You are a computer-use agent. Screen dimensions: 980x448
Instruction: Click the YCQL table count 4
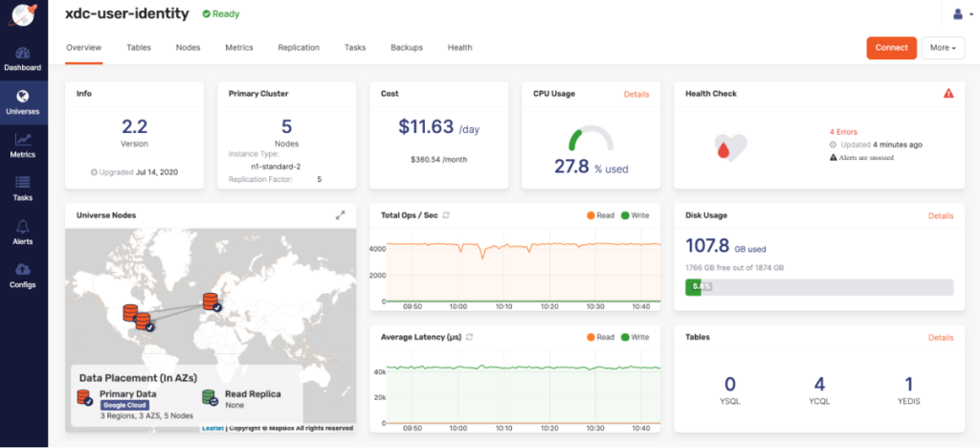pos(819,384)
